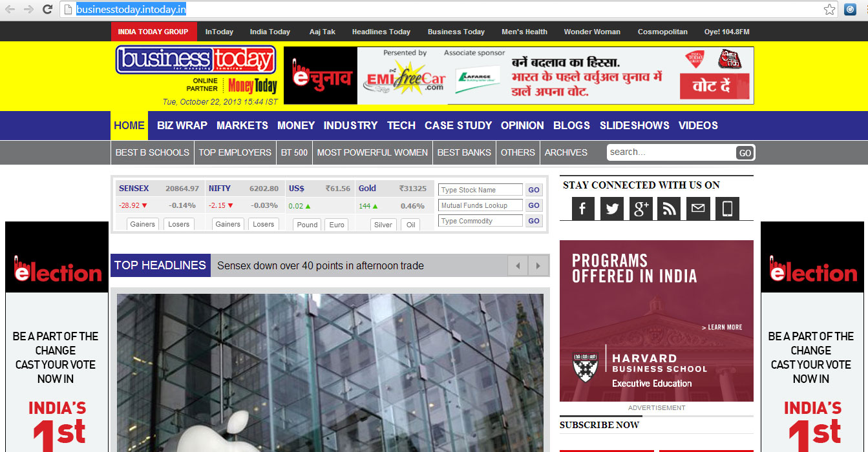Open the Facebook social icon
This screenshot has height=452, width=868.
pos(582,209)
